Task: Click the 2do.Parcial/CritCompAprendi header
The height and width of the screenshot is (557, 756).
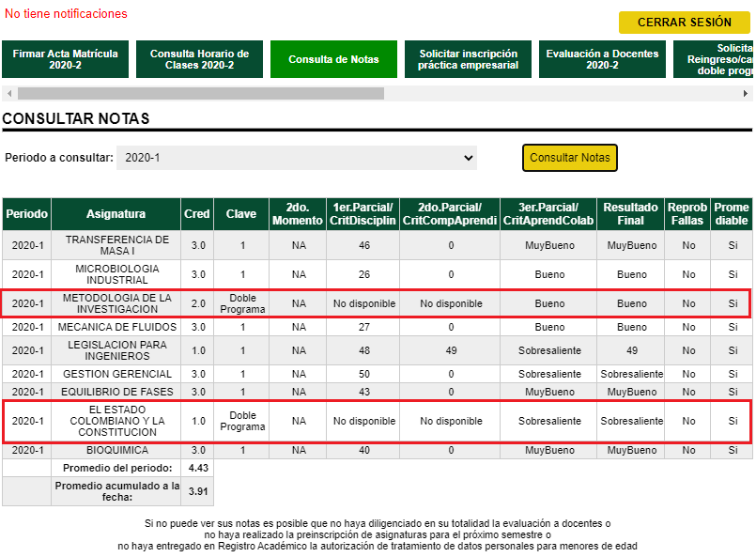Action: [x=449, y=213]
